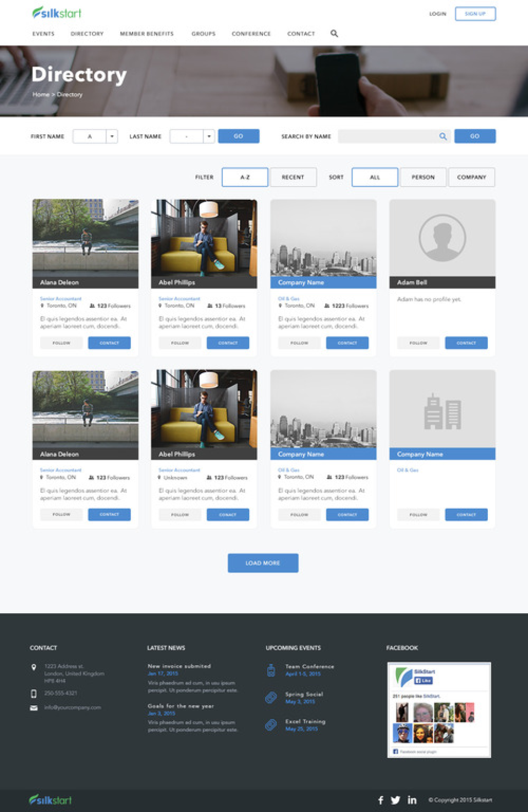Click the search magnifier icon in the navigation bar
The image size is (528, 812).
[334, 34]
